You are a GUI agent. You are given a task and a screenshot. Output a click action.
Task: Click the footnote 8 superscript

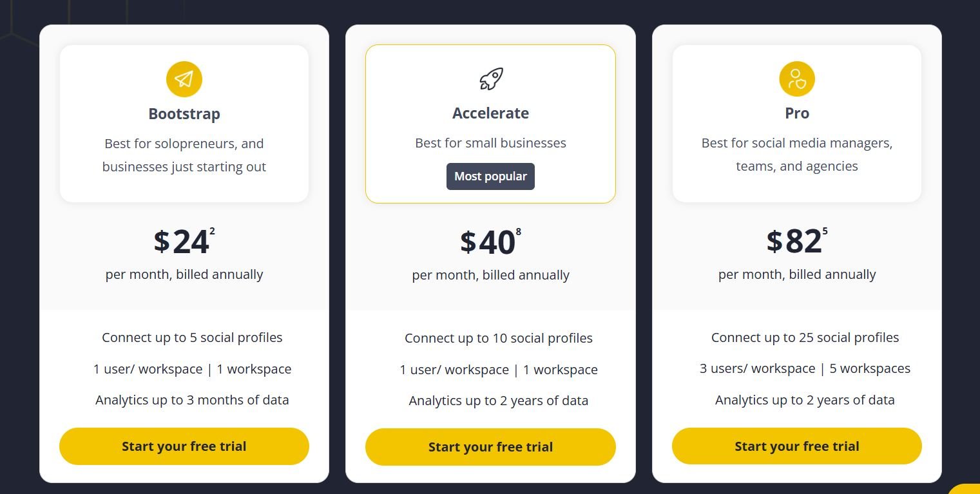pyautogui.click(x=519, y=233)
